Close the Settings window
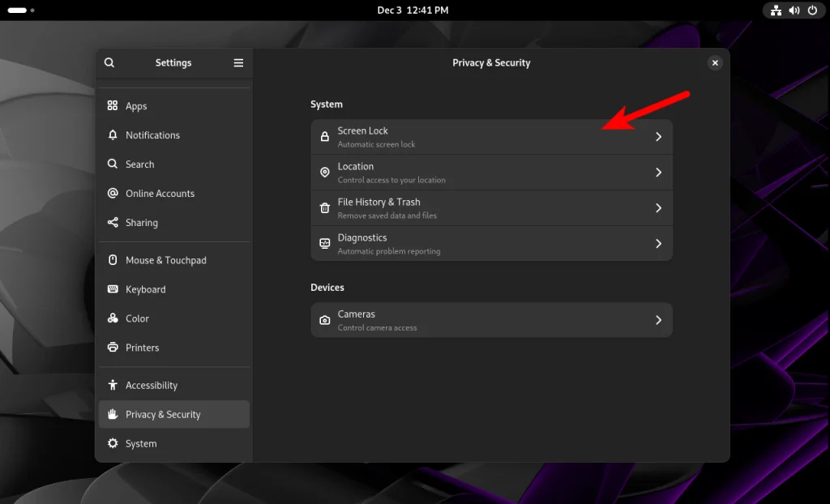 [715, 62]
